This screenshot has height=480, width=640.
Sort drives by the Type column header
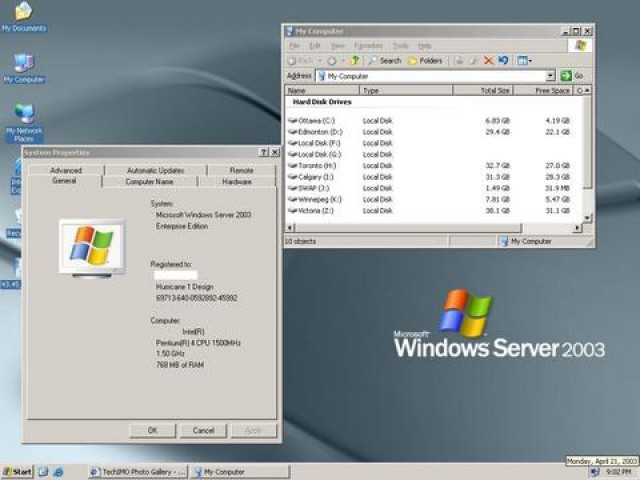pos(406,91)
